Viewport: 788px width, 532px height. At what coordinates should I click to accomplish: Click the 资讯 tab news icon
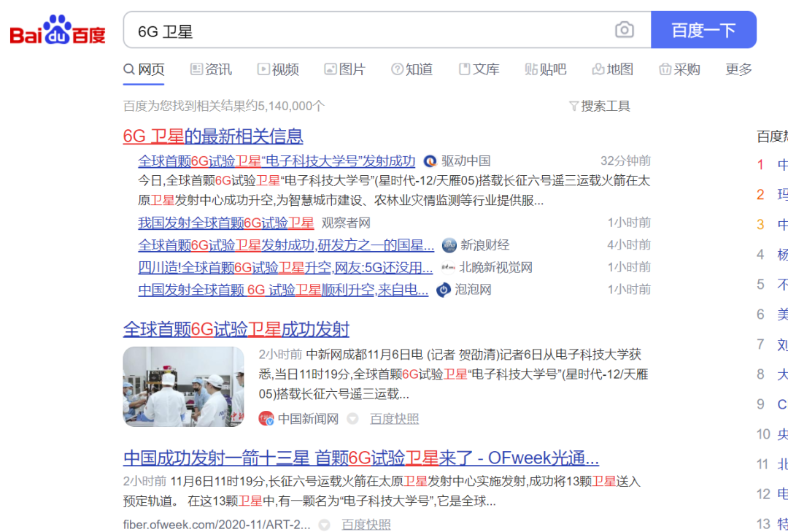[x=196, y=69]
